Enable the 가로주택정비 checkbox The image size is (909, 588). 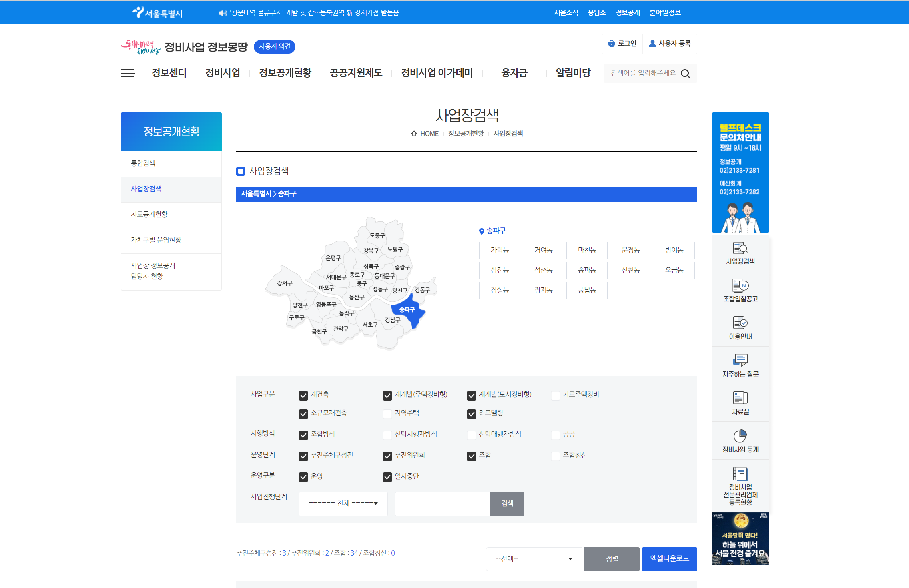coord(556,395)
